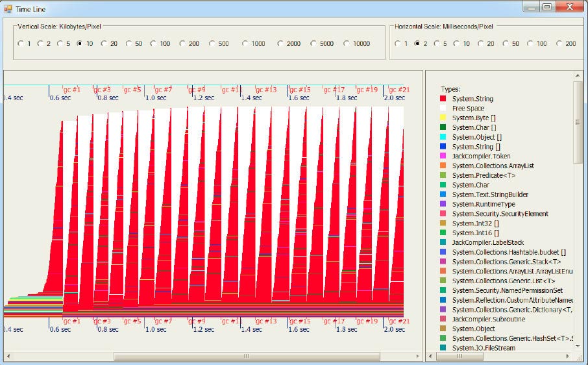Select vertical scale 10000 radio button

(x=356, y=44)
